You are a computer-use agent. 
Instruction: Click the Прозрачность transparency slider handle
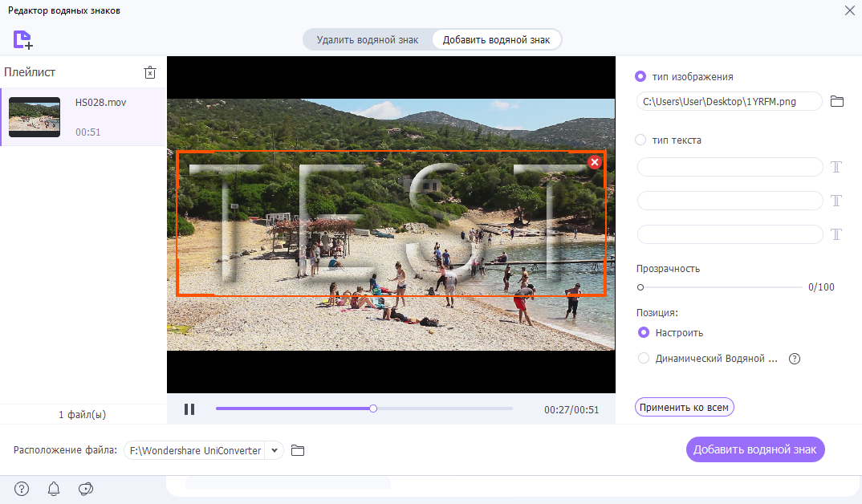tap(640, 287)
